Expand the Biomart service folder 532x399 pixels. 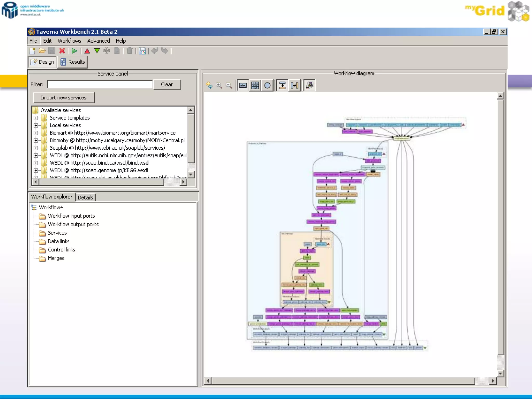[36, 133]
